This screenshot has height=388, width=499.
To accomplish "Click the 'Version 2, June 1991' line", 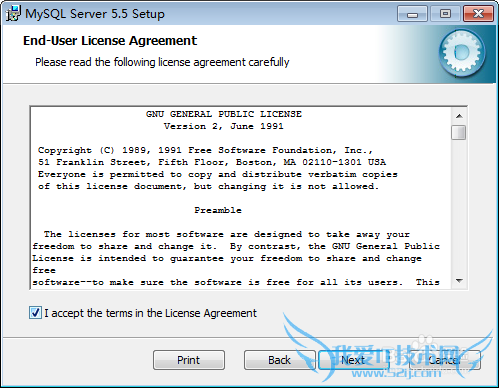I will coord(224,126).
